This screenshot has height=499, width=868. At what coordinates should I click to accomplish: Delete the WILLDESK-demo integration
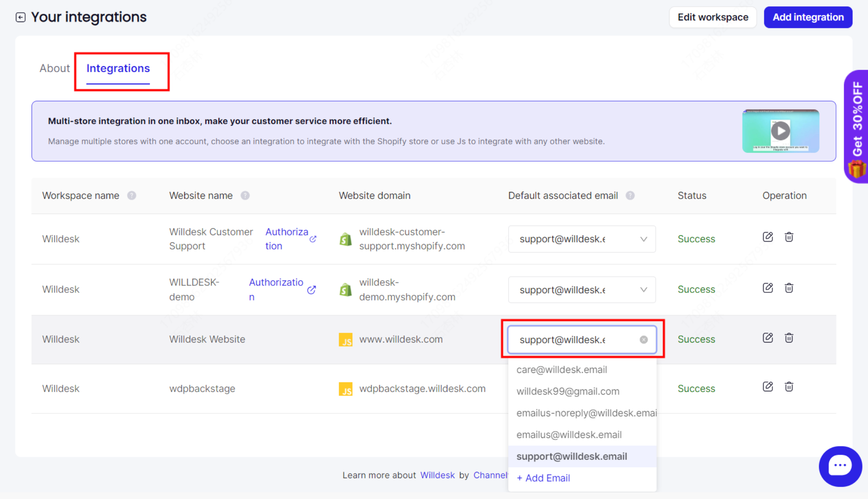(789, 288)
